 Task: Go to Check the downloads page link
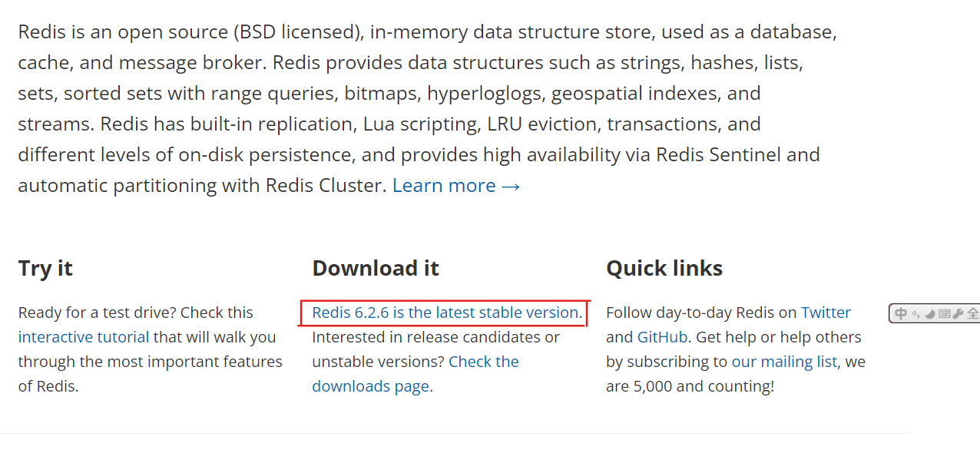coord(416,374)
